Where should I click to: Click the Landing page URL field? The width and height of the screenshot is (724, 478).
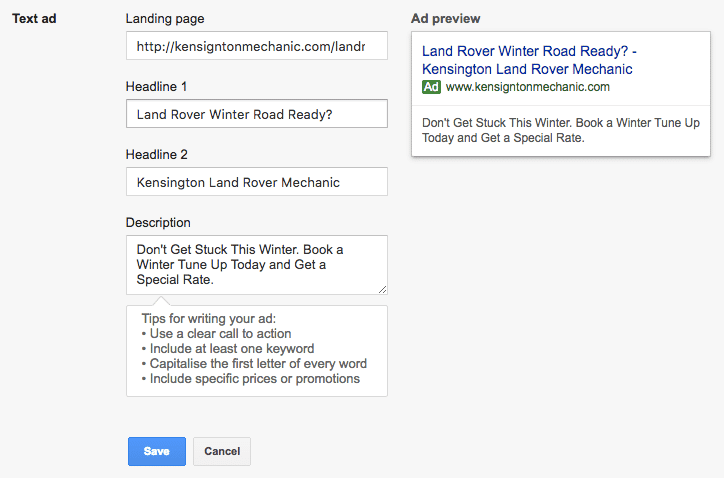256,46
